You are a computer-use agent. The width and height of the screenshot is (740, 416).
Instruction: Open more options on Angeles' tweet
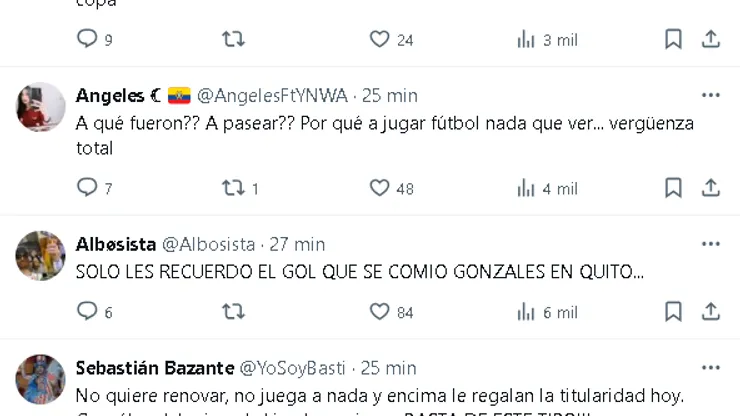coord(711,95)
